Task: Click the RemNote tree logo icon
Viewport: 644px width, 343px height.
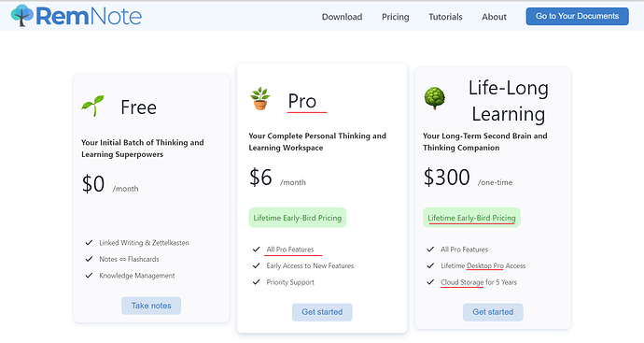Action: click(x=21, y=16)
